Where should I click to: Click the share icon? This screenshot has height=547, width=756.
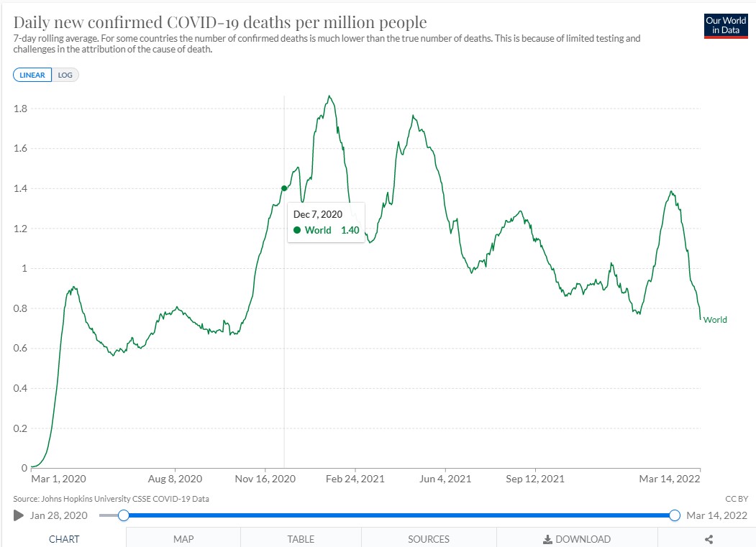709,539
